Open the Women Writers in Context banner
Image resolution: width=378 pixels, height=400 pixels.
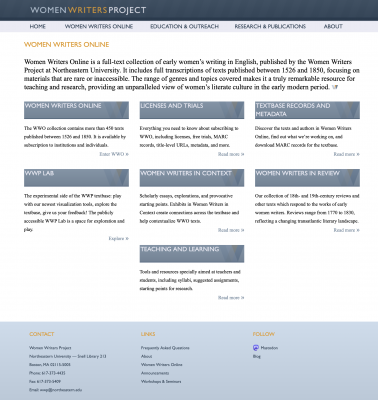(192, 178)
